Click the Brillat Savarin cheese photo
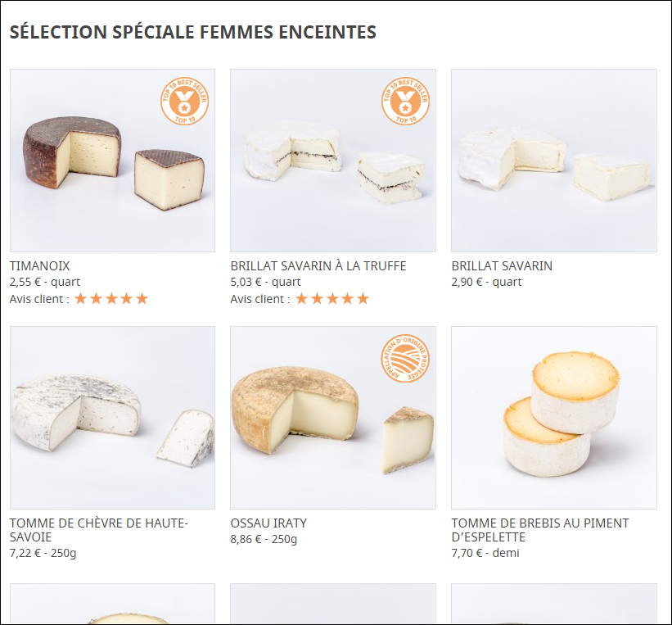This screenshot has width=672, height=625. click(x=553, y=161)
